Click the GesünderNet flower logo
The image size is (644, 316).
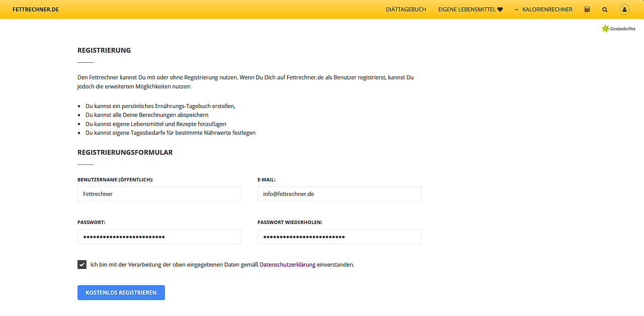tap(606, 28)
